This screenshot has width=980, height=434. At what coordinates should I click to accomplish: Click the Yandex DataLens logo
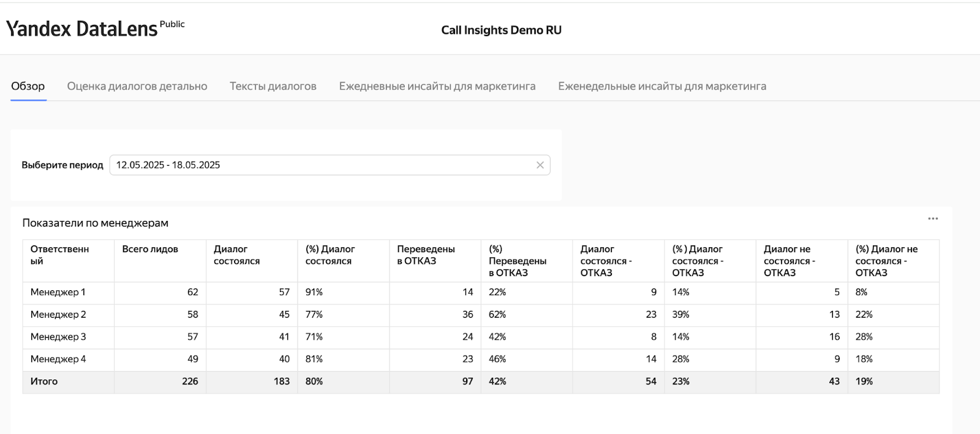81,29
